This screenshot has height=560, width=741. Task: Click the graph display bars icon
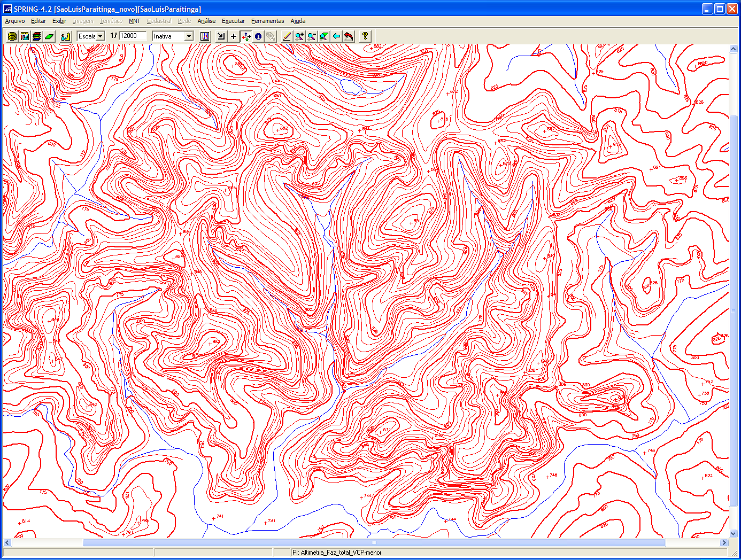205,36
